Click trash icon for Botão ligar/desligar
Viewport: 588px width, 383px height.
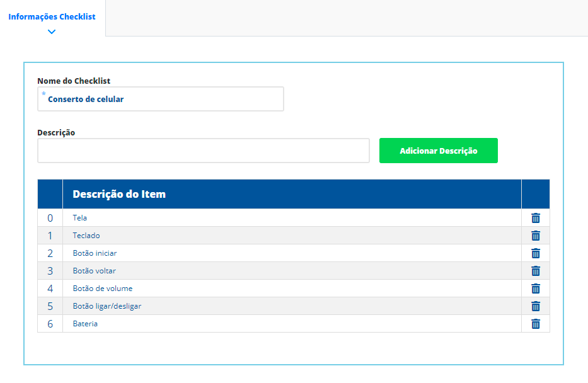(x=536, y=306)
